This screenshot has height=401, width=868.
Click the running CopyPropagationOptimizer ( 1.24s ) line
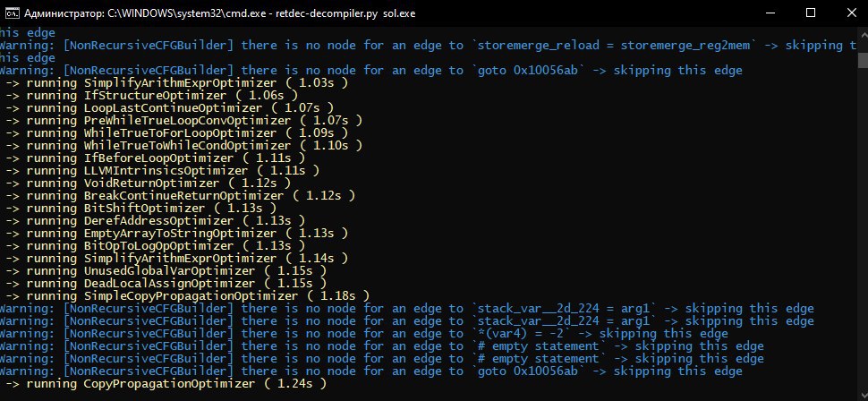pyautogui.click(x=166, y=384)
